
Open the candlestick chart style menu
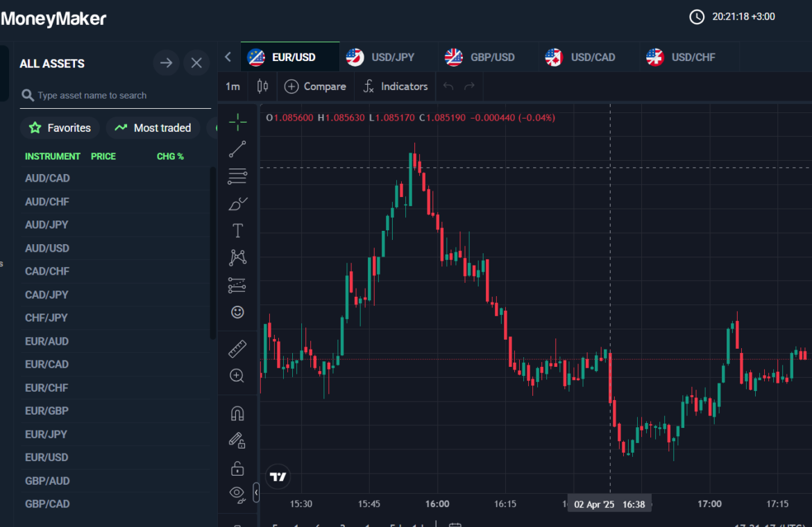point(262,87)
